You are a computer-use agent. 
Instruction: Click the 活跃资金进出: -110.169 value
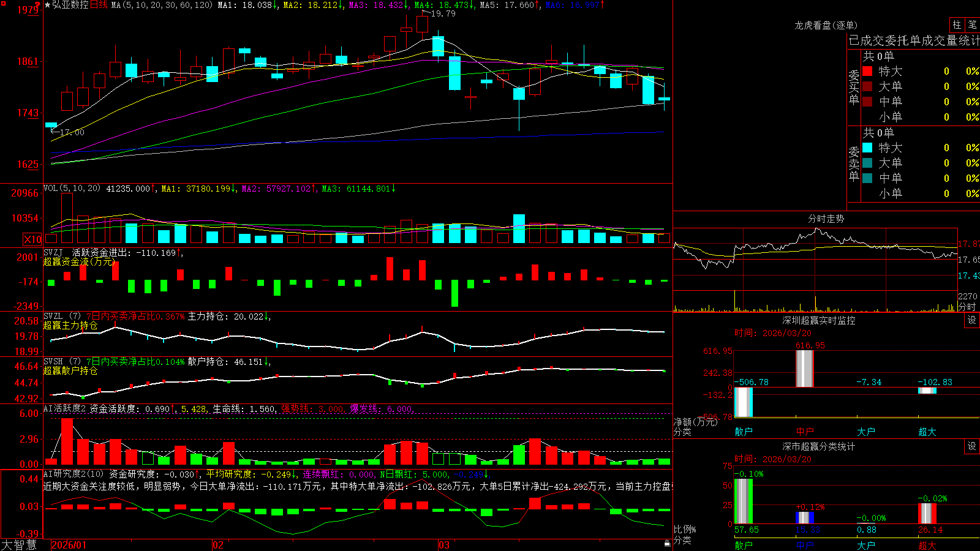pyautogui.click(x=124, y=252)
